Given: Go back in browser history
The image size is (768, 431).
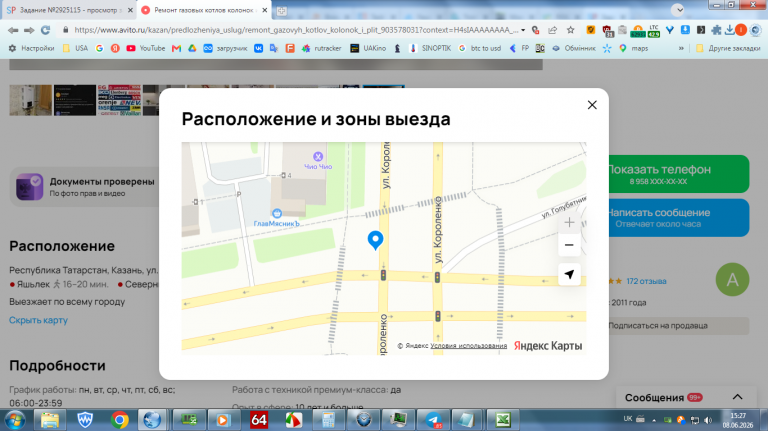Looking at the screenshot, I should click(x=13, y=30).
